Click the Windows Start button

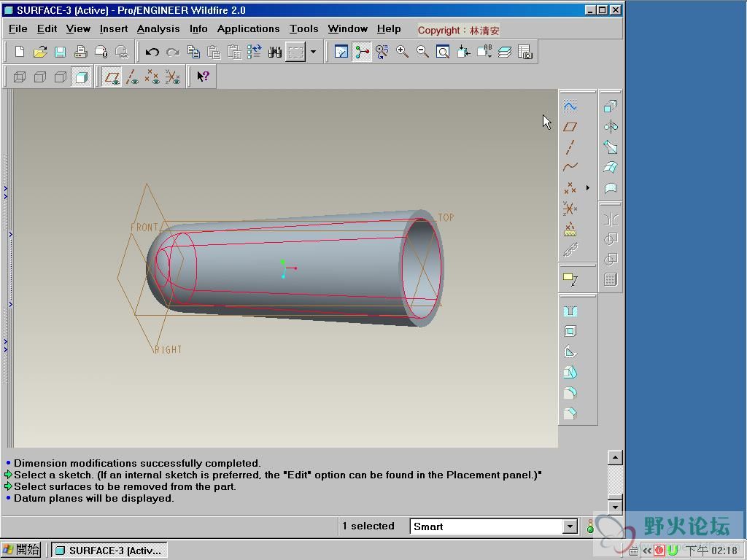point(21,550)
